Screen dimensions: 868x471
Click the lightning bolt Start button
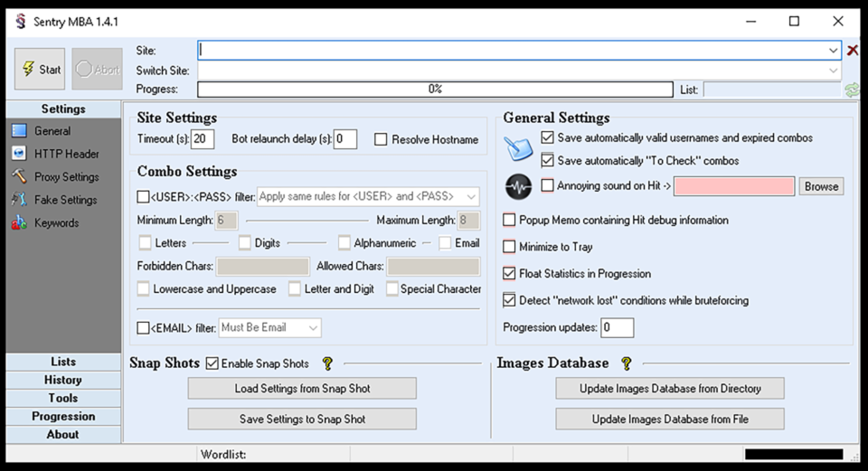pyautogui.click(x=40, y=70)
